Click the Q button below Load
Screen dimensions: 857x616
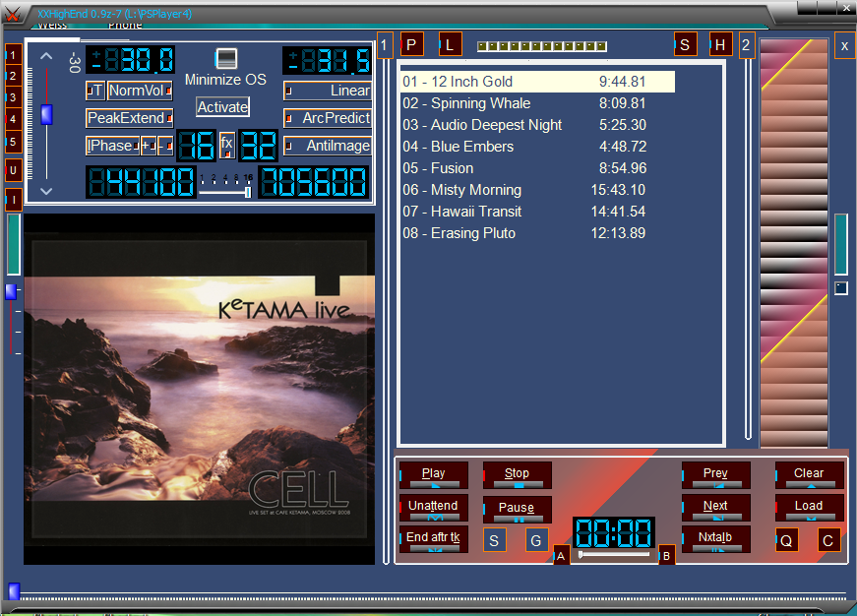786,540
